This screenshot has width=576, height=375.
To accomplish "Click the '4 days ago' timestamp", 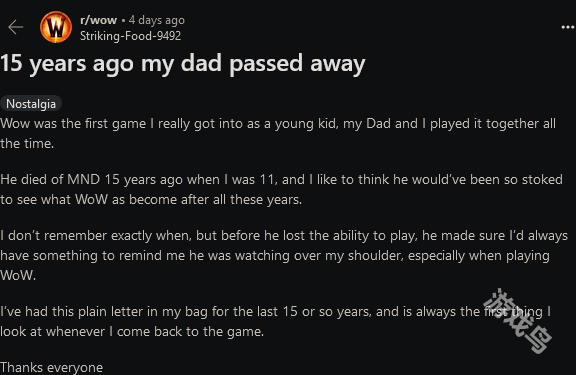I will tap(156, 20).
